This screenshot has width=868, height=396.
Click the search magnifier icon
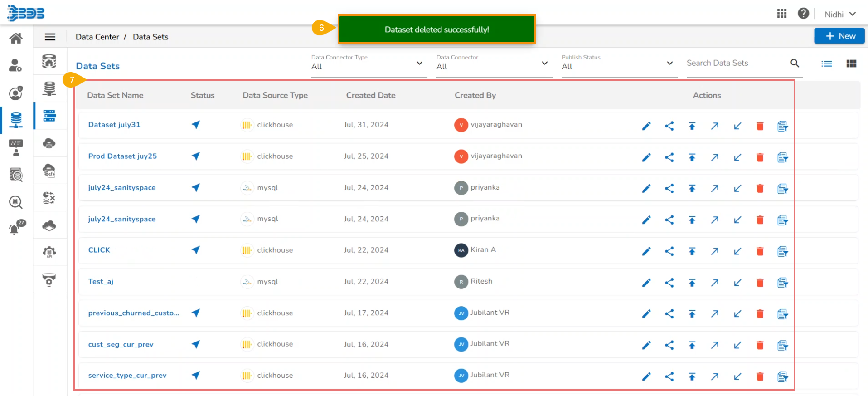795,64
